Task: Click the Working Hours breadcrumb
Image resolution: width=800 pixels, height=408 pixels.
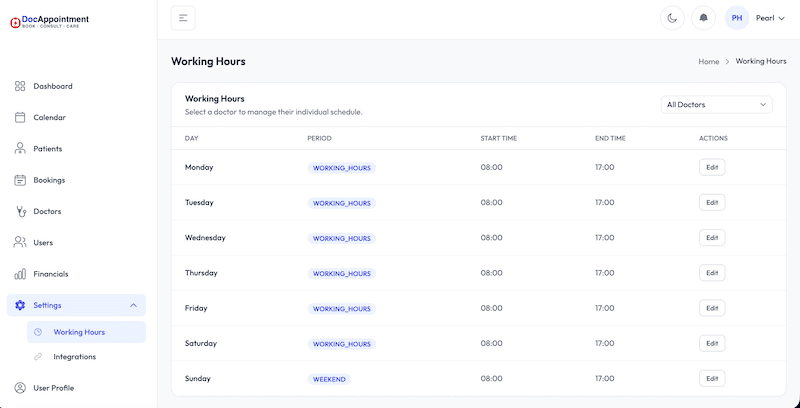Action: pos(761,61)
